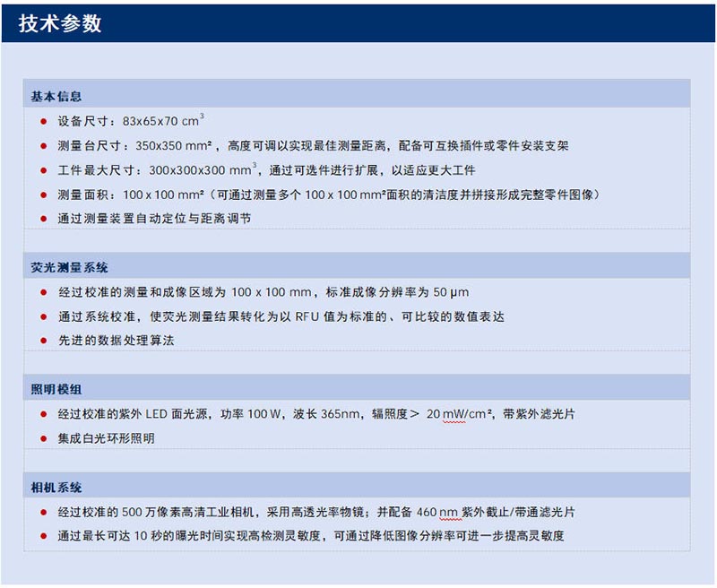
Task: Click the 500 万像素高清工业相机 line
Action: click(x=316, y=512)
